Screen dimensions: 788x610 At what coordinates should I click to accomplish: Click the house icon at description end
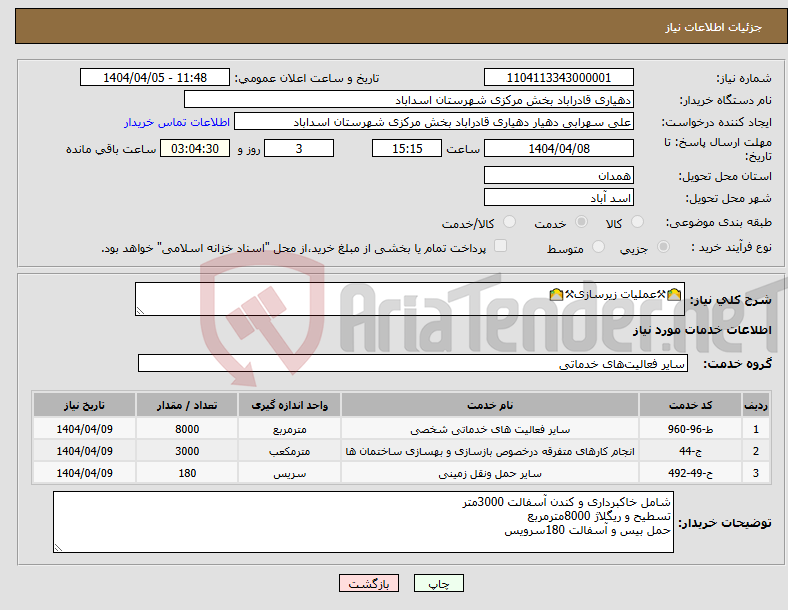[556, 294]
